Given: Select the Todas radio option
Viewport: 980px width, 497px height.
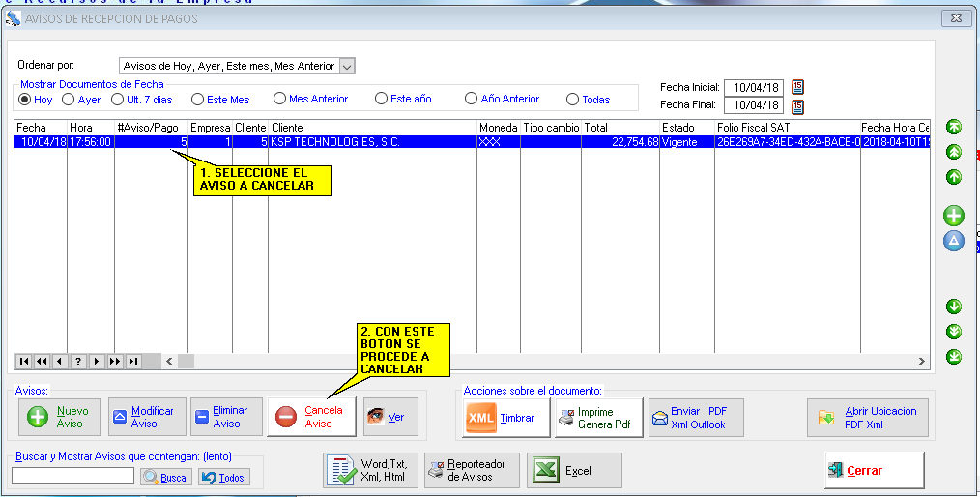Looking at the screenshot, I should coord(573,99).
